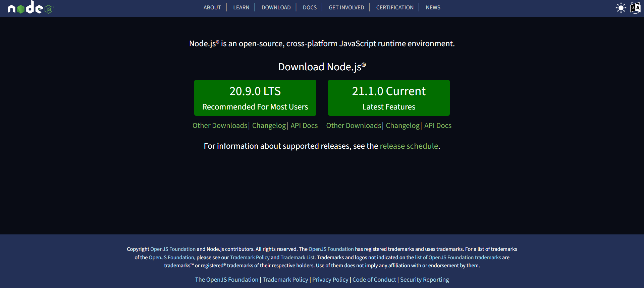View the Changelog for 21.1.0 Current
Screen dimensions: 644x288
point(402,126)
